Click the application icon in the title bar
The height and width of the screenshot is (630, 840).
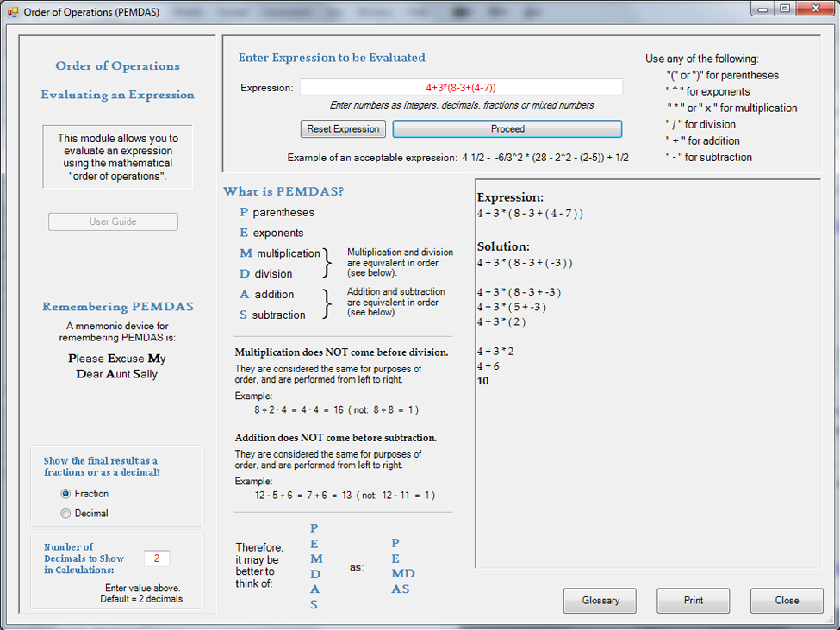[x=12, y=10]
